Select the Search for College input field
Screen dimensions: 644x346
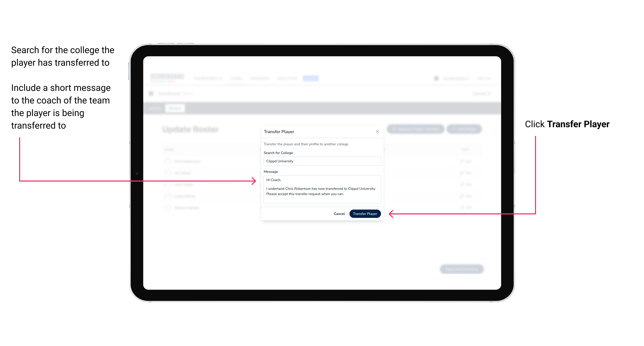tap(321, 161)
